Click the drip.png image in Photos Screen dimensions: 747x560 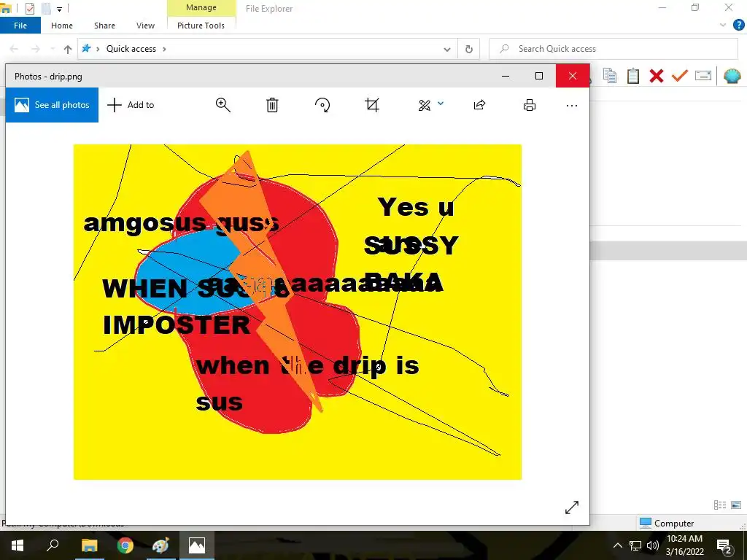pyautogui.click(x=298, y=312)
